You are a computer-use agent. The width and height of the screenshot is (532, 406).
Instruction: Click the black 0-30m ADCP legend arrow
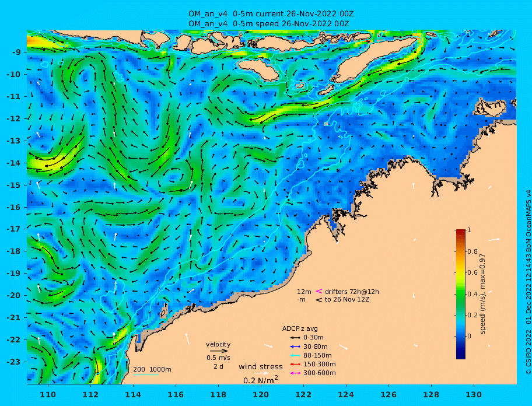[295, 338]
